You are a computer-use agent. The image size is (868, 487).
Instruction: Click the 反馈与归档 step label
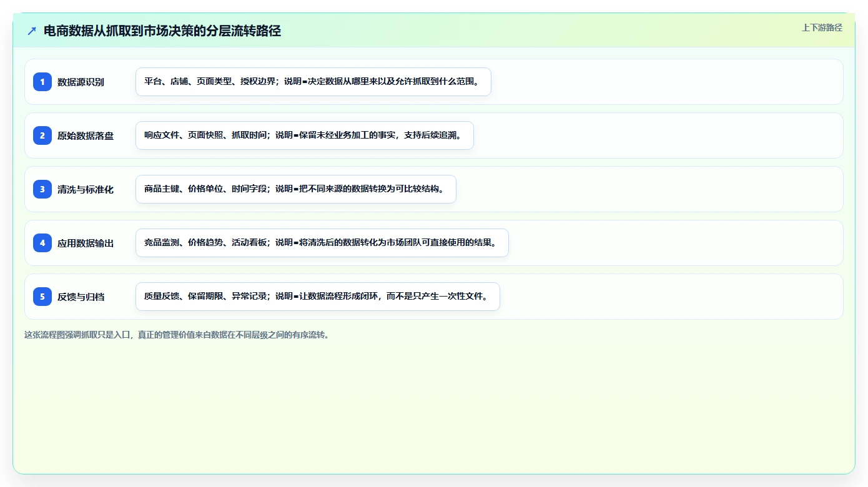81,297
